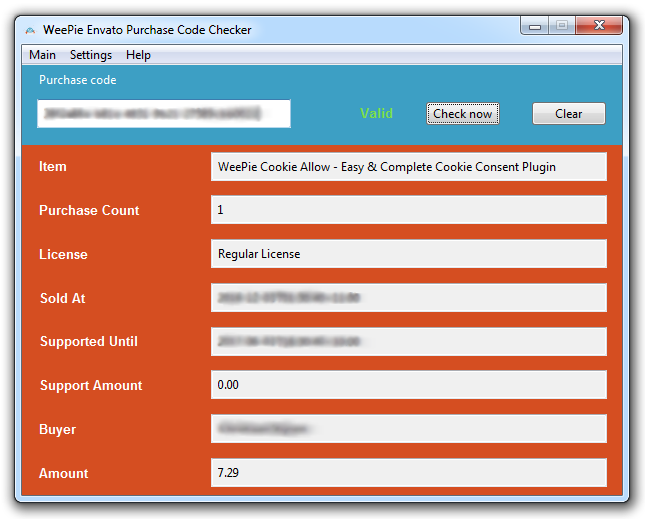Click the Buyer label
Viewport: 645px width, 519px height.
point(57,429)
